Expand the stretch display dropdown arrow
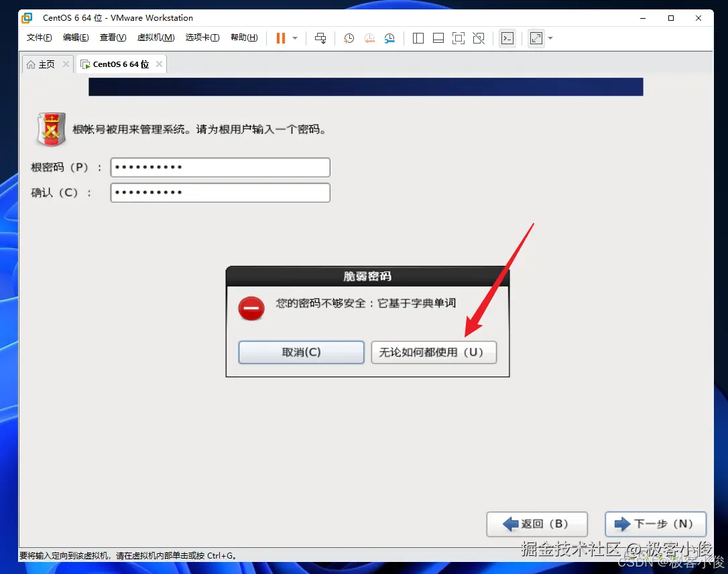The height and width of the screenshot is (574, 728). [x=550, y=38]
